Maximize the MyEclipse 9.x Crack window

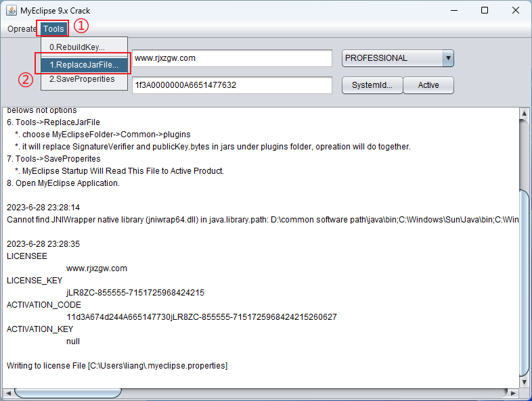coord(485,11)
